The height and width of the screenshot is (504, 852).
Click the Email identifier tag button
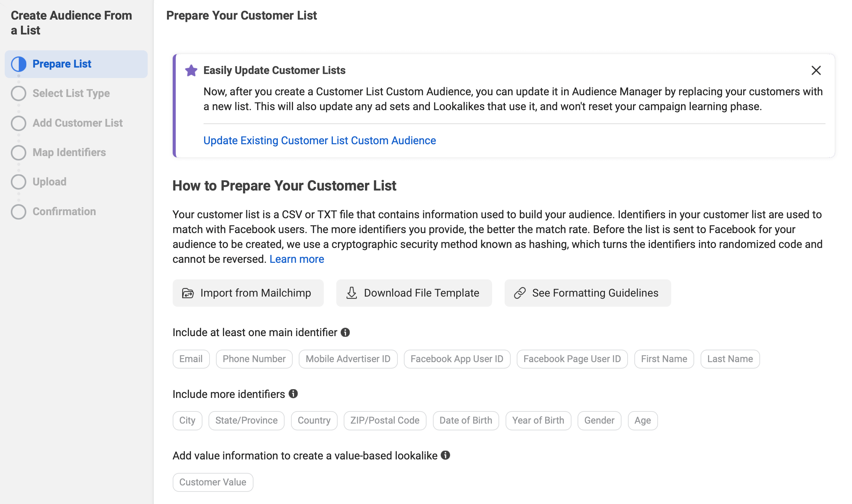[190, 358]
